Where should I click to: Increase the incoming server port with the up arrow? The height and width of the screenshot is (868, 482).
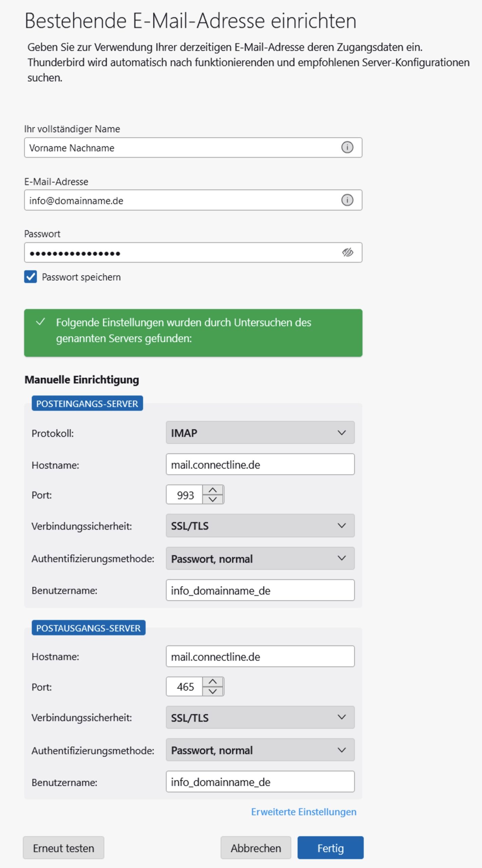(213, 490)
